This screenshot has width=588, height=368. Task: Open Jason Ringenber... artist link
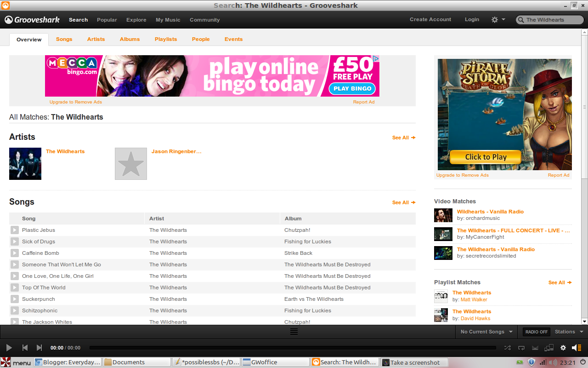176,151
